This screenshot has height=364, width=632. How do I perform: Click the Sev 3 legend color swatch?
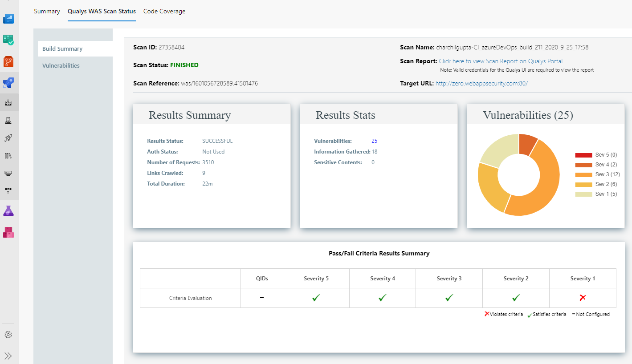coord(583,174)
